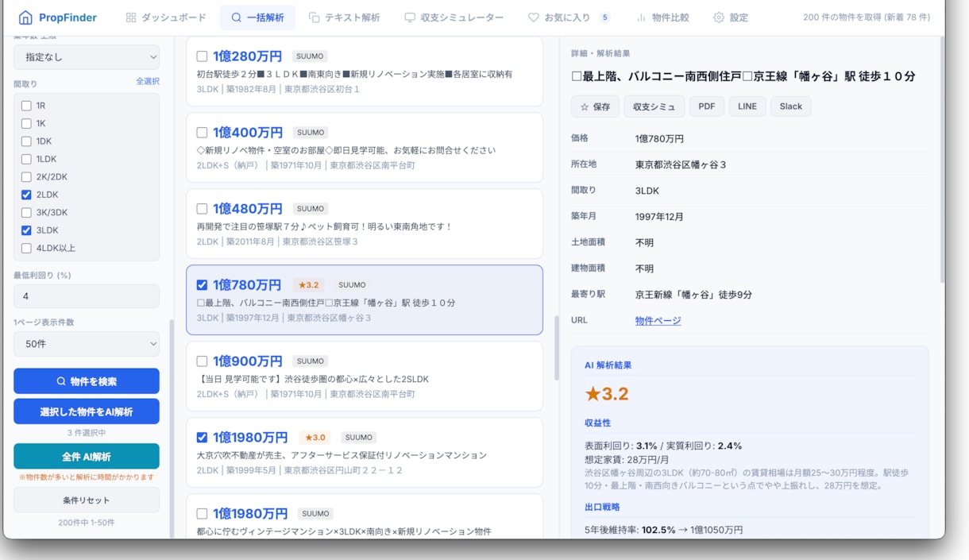Switch to the テキスト解析 tab
Viewport: 969px width, 560px height.
tap(344, 17)
